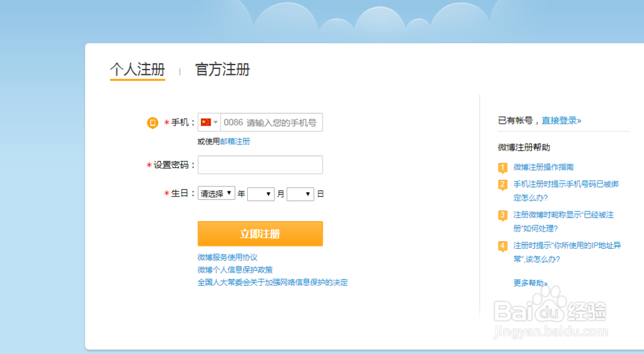Click the 更多帮助» link
The image size is (644, 354).
(x=530, y=283)
